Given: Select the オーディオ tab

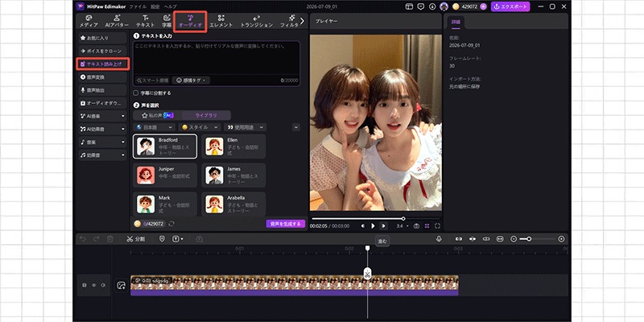Looking at the screenshot, I should [190, 22].
